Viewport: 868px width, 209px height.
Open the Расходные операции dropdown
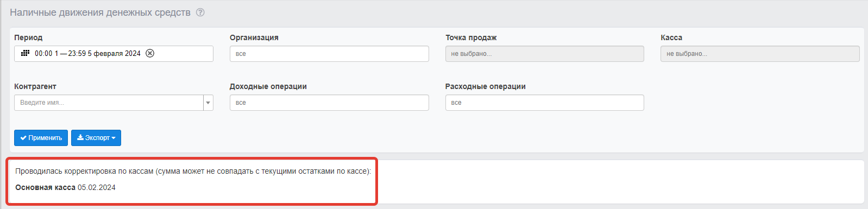[545, 103]
